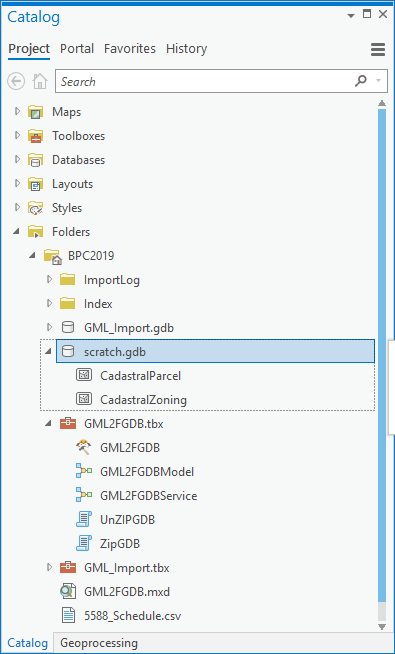Screen dimensions: 395x654
Task: Open the search options dropdown arrow
Action: pos(379,81)
